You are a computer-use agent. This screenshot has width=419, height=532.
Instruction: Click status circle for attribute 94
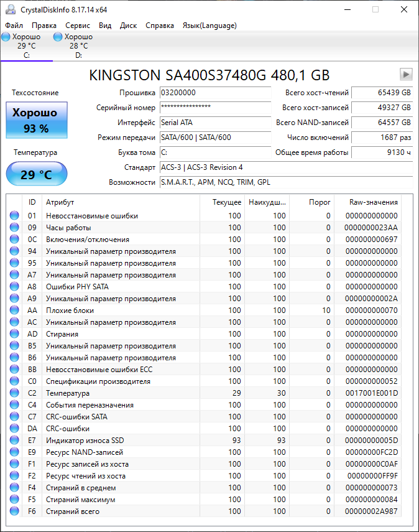tap(14, 251)
